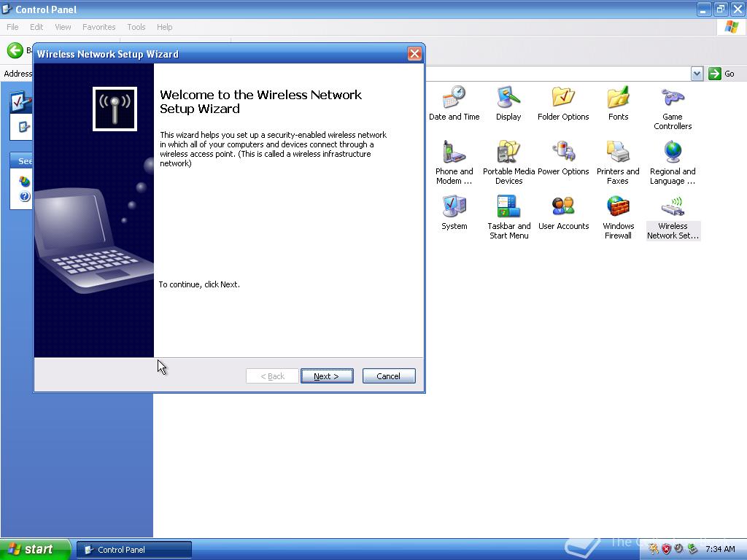Click the green Back arrow in Control Panel
The width and height of the screenshot is (747, 560).
15,50
